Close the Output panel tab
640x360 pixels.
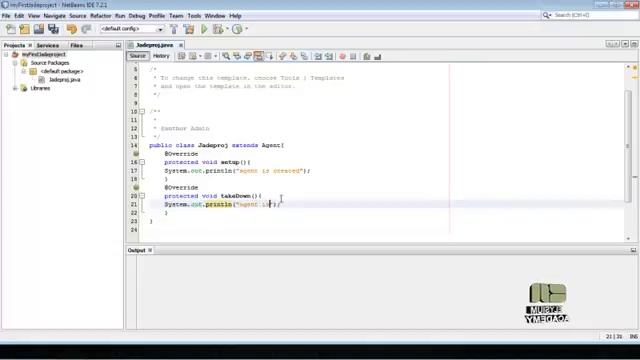pyautogui.click(x=150, y=250)
